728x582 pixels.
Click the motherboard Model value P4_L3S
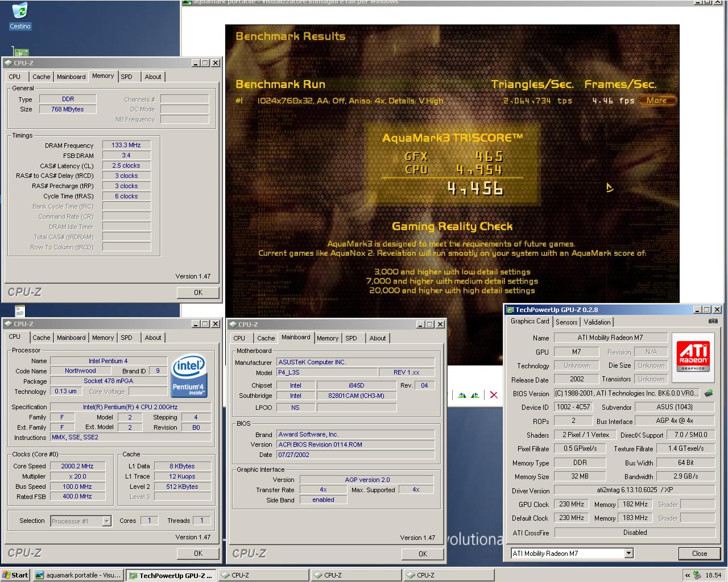pos(328,372)
